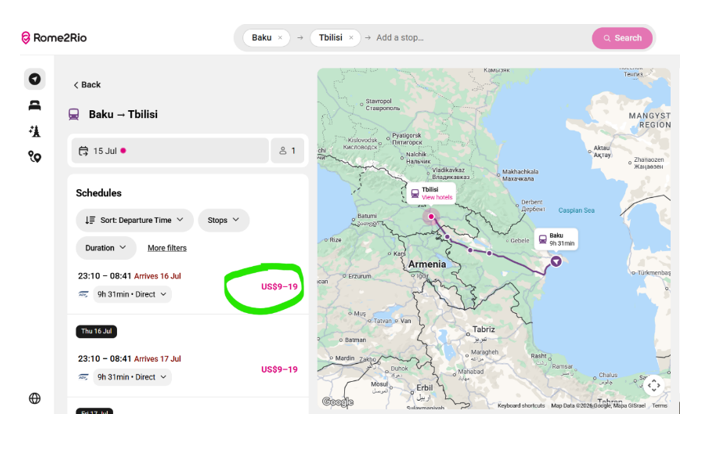Select the first US$9–19 price
Screen dimensions: 712x453
click(279, 286)
